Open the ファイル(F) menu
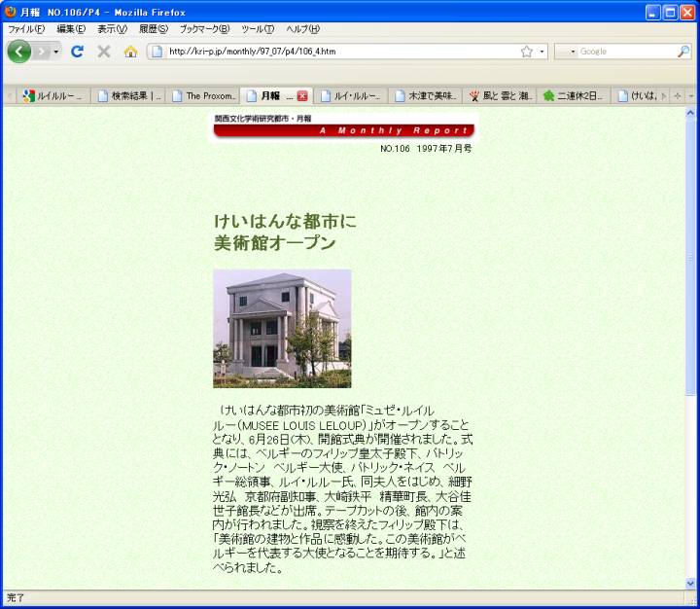This screenshot has width=700, height=609. pyautogui.click(x=26, y=29)
